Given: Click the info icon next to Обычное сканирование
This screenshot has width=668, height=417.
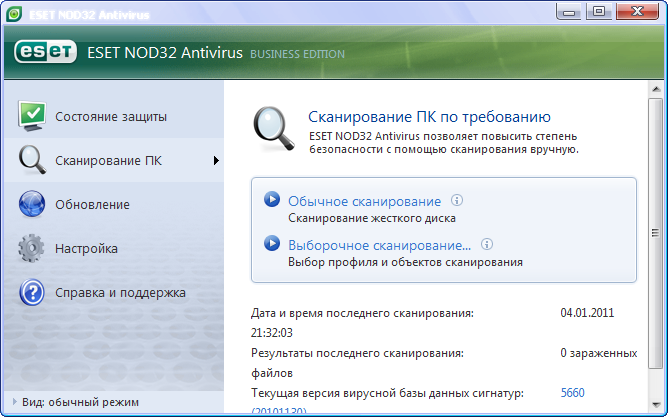Looking at the screenshot, I should click(x=457, y=200).
